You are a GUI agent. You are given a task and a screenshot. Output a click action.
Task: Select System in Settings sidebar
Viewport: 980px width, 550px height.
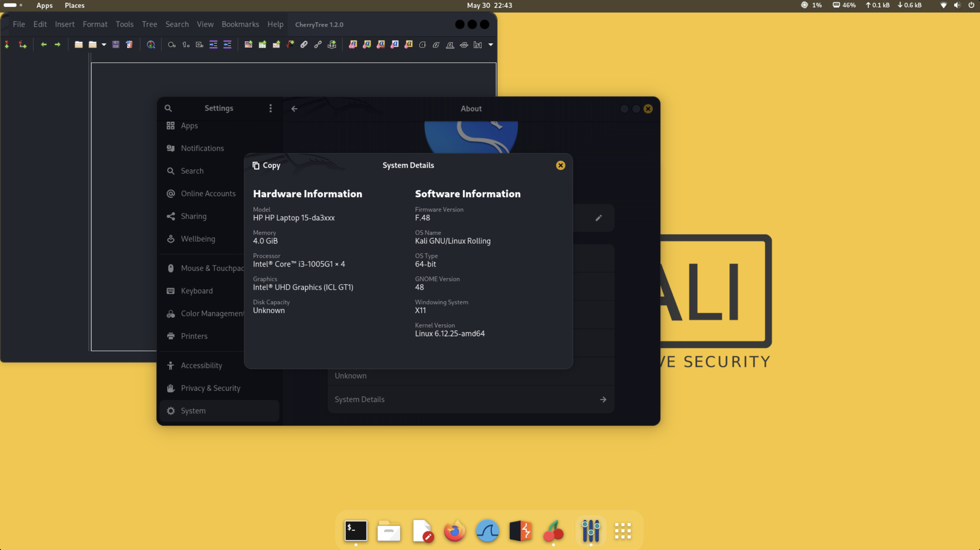pyautogui.click(x=219, y=411)
